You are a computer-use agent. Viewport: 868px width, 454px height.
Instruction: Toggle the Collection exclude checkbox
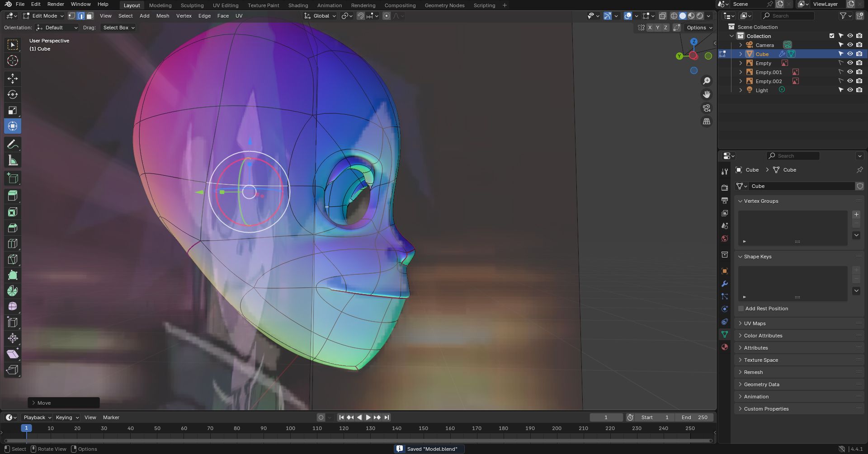[831, 36]
